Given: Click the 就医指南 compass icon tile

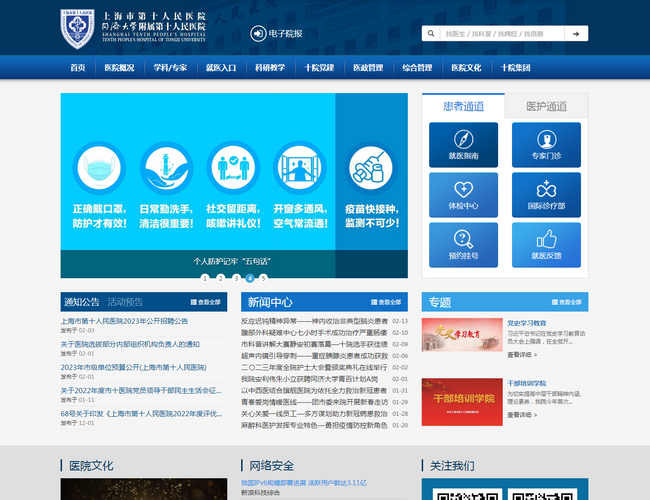Looking at the screenshot, I should [463, 145].
